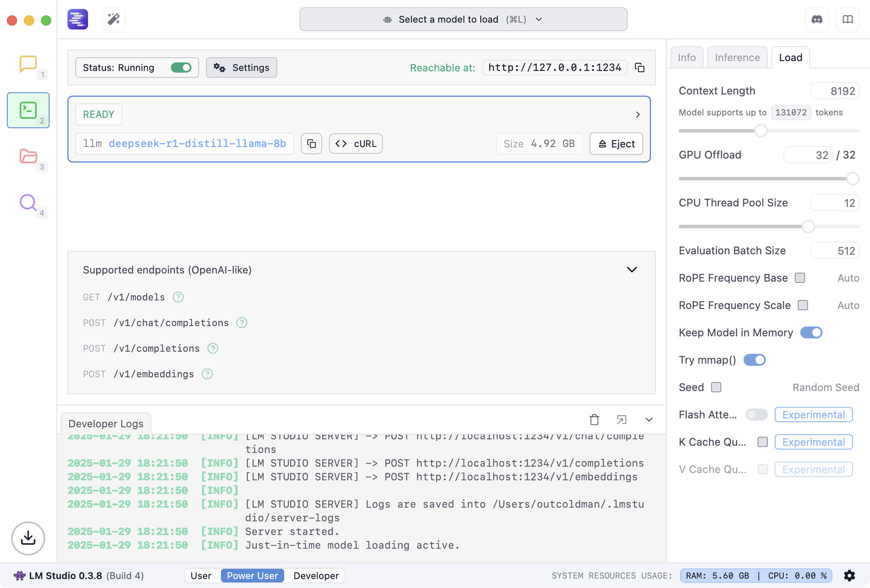Image resolution: width=870 pixels, height=588 pixels.
Task: Click the LM Studio mascot icon in status bar
Action: pos(19,576)
